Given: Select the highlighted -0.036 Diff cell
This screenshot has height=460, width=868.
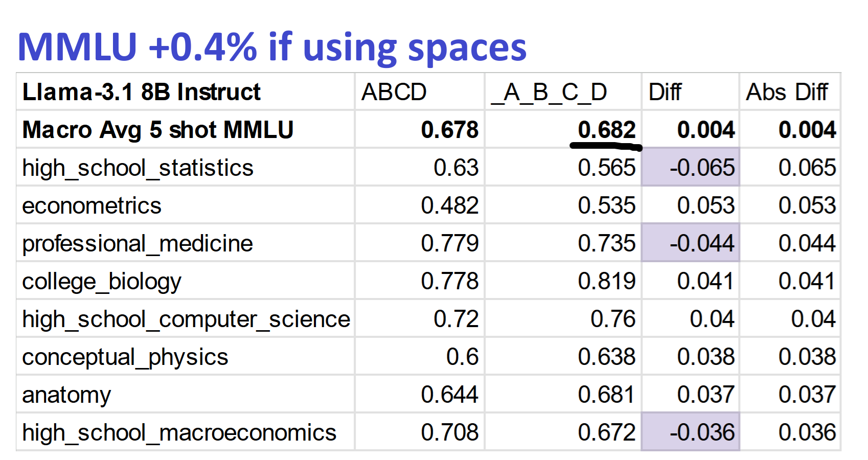Looking at the screenshot, I should pyautogui.click(x=702, y=432).
